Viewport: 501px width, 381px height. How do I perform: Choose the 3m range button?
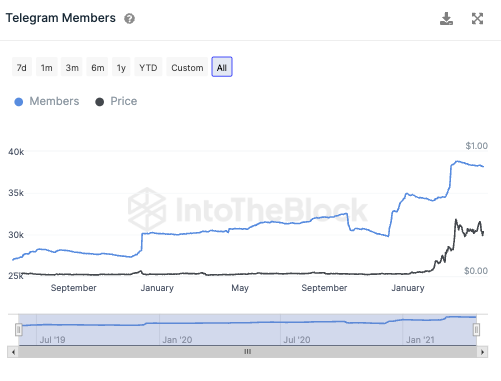[72, 67]
